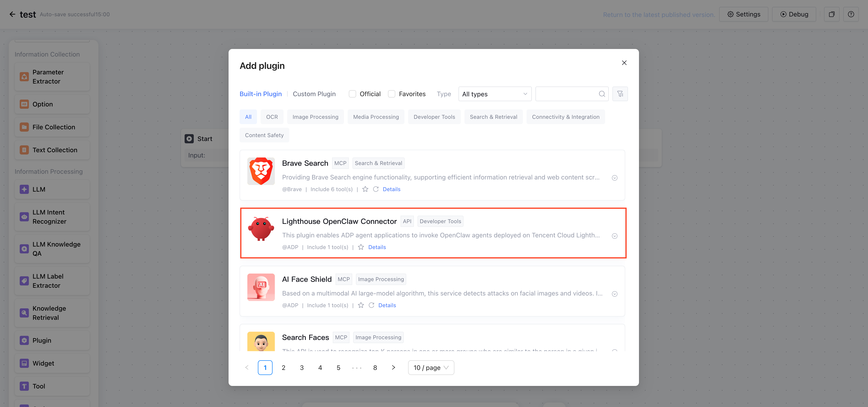Click the Brave Search lion logo
This screenshot has height=407, width=868.
pyautogui.click(x=261, y=171)
